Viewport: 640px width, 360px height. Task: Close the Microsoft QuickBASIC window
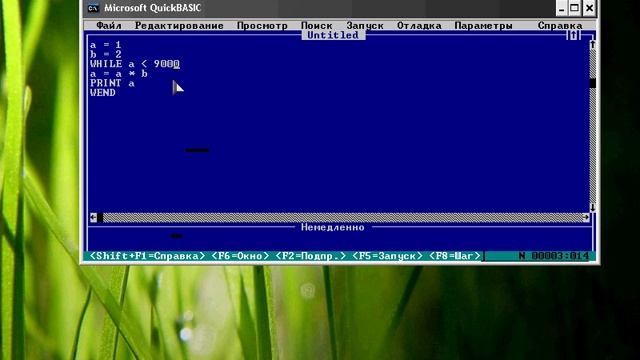click(x=589, y=8)
